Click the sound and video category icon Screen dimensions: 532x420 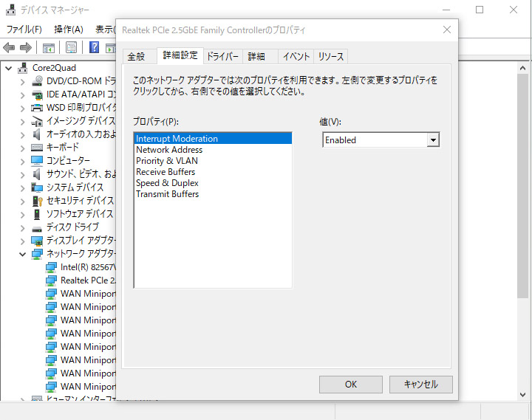pos(37,174)
